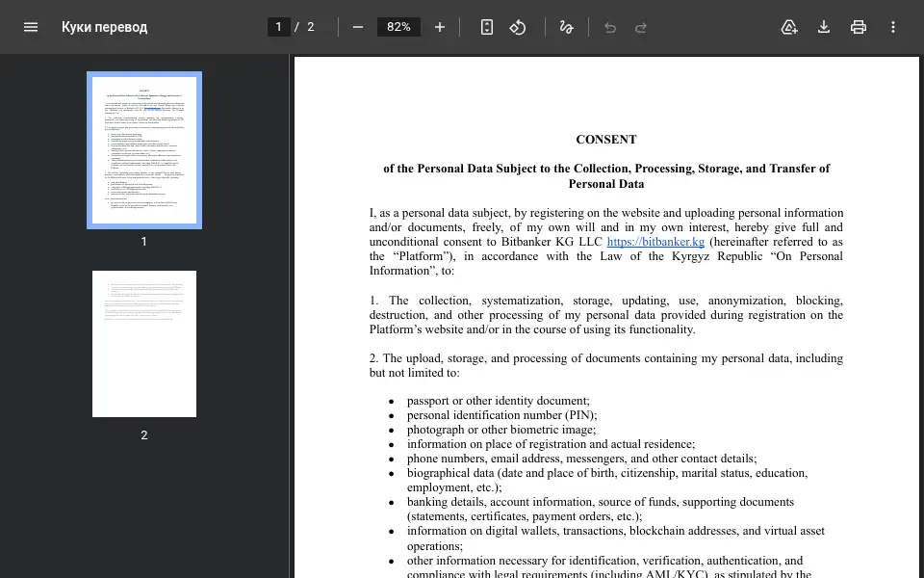Click 'personal identification number (PIN);' line
Image resolution: width=924 pixels, height=578 pixels.
501,415
